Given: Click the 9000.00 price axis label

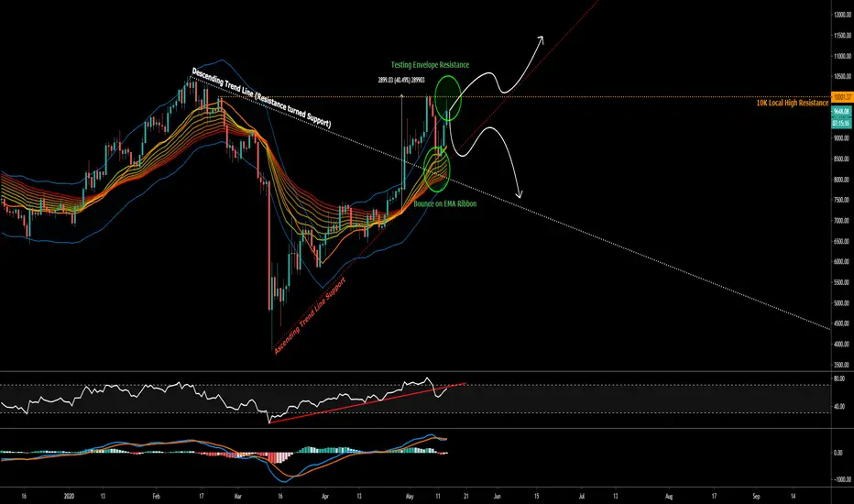Looking at the screenshot, I should tap(842, 138).
